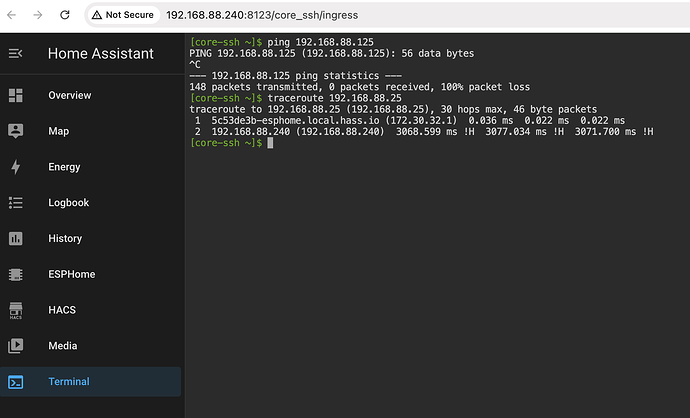
Task: Click the '^C' interrupt line
Action: [x=195, y=65]
